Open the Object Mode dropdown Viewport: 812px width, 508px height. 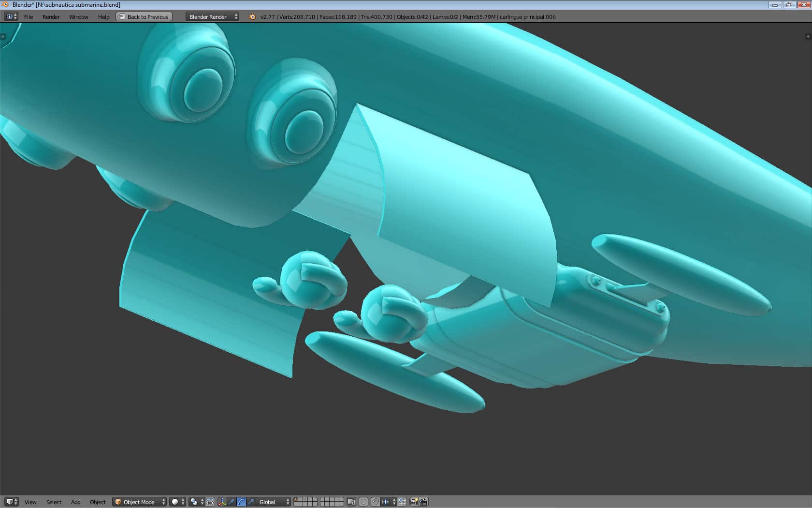(x=140, y=502)
